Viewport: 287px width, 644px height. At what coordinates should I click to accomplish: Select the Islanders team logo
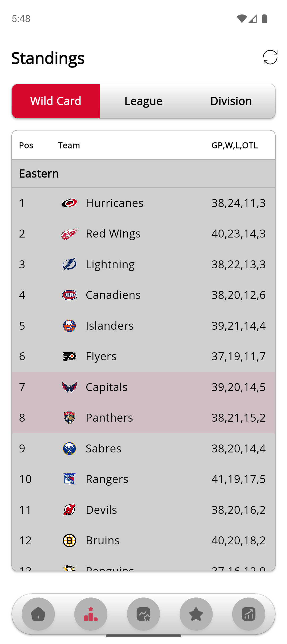(x=69, y=325)
